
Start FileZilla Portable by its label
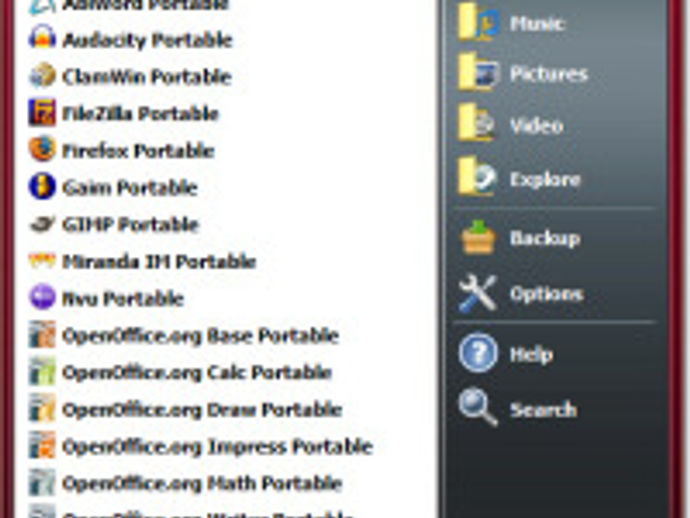coord(140,114)
